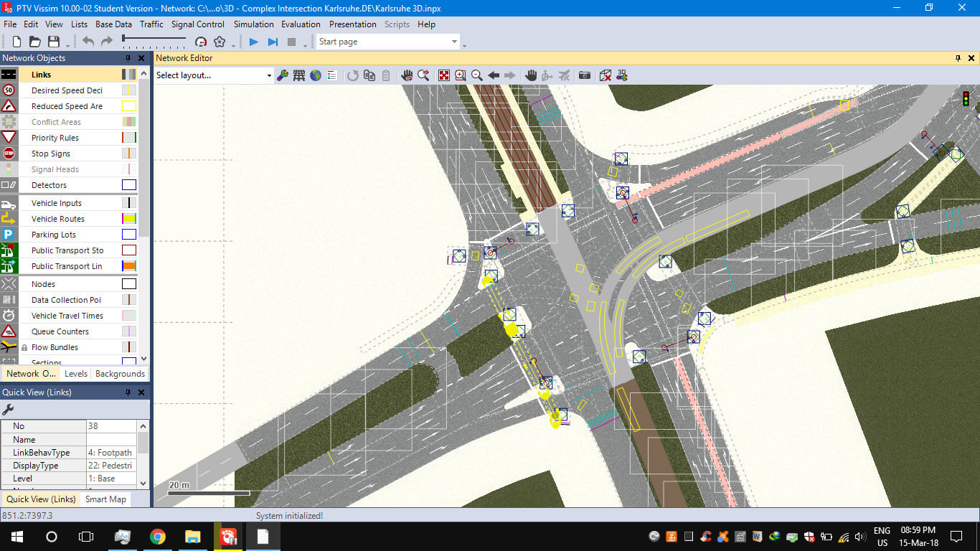Select the zoom out magnifier icon
Viewport: 980px width, 551px height.
point(476,75)
